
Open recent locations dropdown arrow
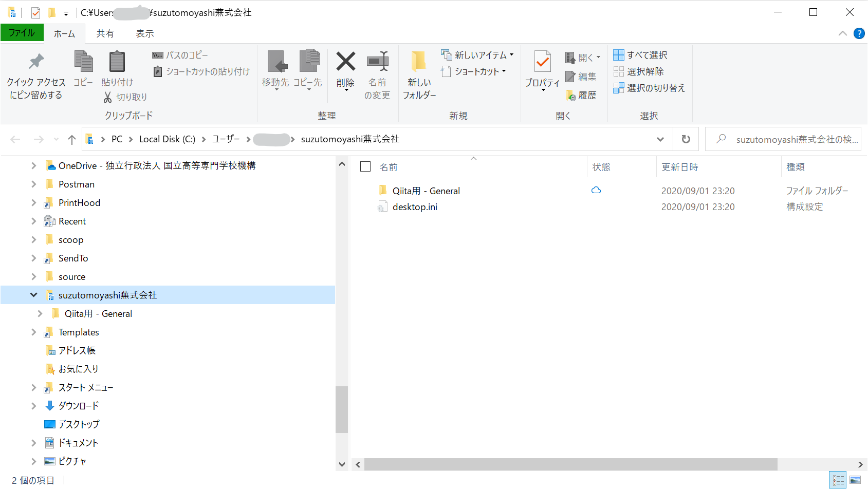coord(56,139)
